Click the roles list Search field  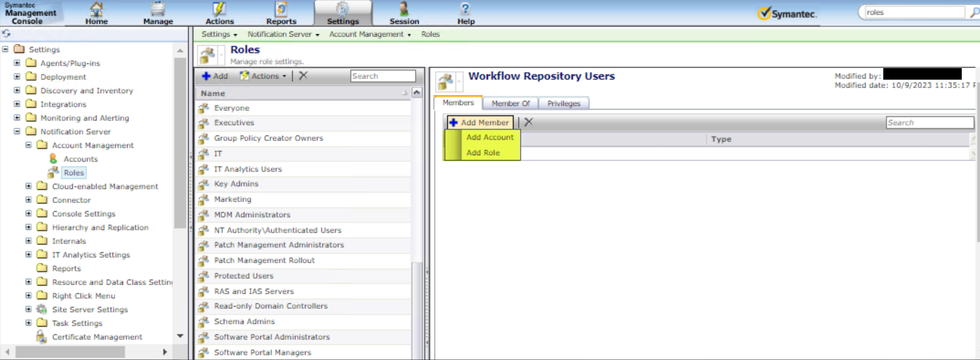tap(383, 76)
